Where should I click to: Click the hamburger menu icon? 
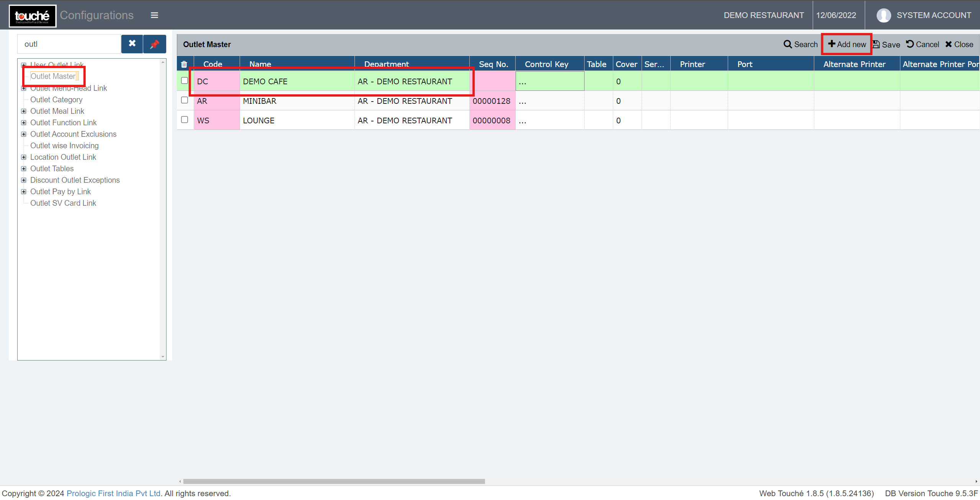tap(154, 15)
